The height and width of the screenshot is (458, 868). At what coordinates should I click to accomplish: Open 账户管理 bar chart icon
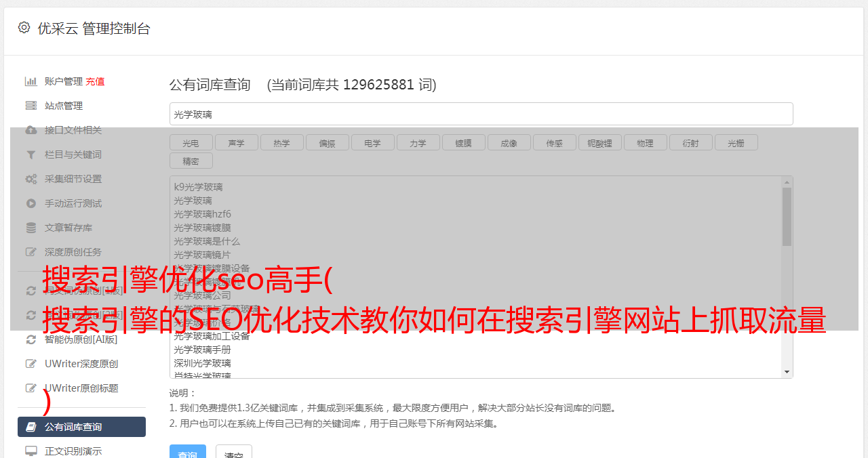[31, 81]
